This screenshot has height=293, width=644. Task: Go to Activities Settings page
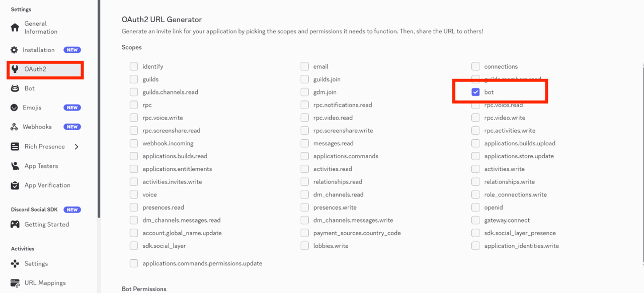point(36,264)
